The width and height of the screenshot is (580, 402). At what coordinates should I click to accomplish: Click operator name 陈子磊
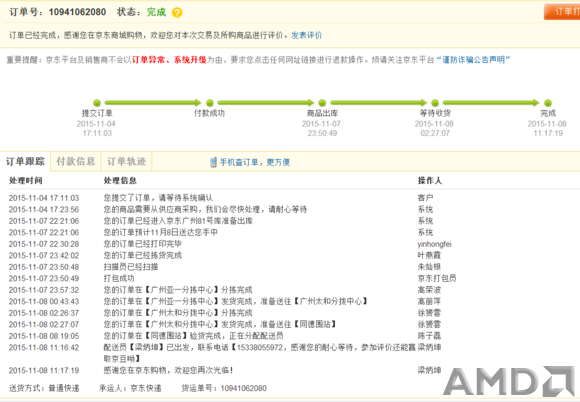point(429,336)
